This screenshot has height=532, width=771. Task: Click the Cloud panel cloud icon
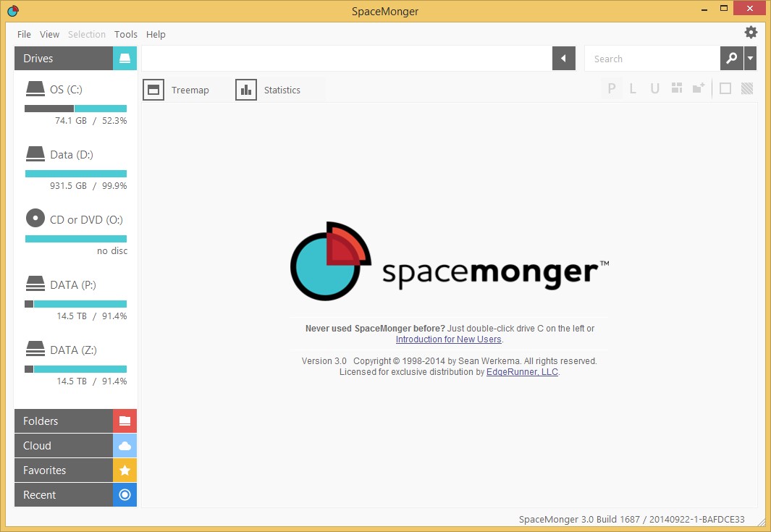click(x=124, y=445)
